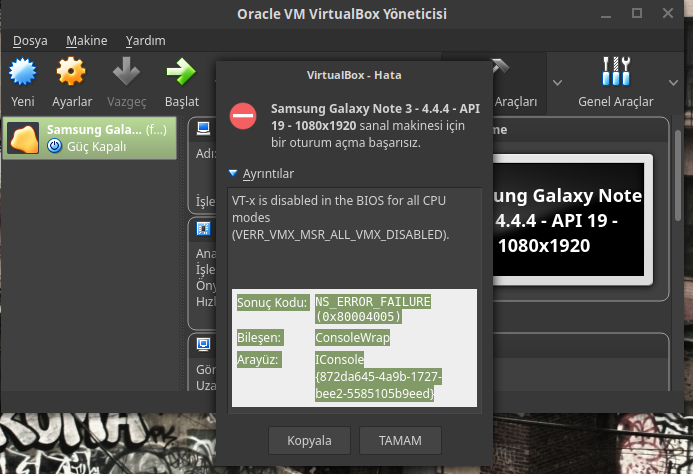This screenshot has width=693, height=474.
Task: Open the Makine menu
Action: click(87, 41)
